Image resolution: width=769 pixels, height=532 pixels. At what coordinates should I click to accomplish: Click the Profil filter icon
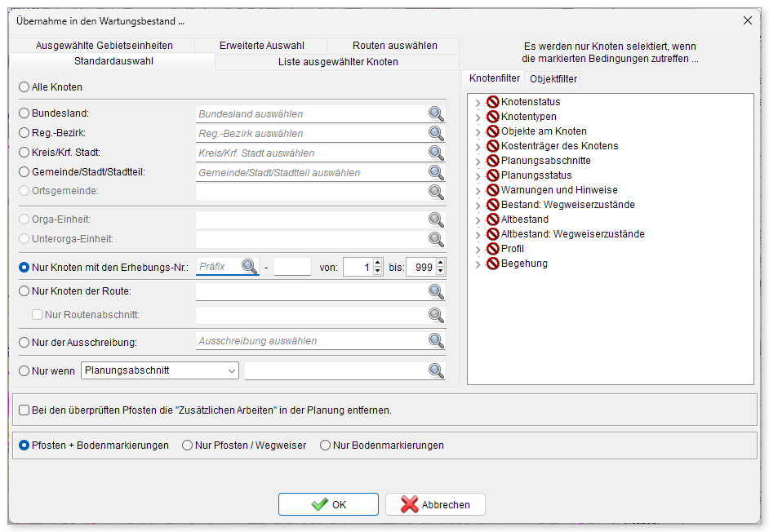[x=492, y=249]
